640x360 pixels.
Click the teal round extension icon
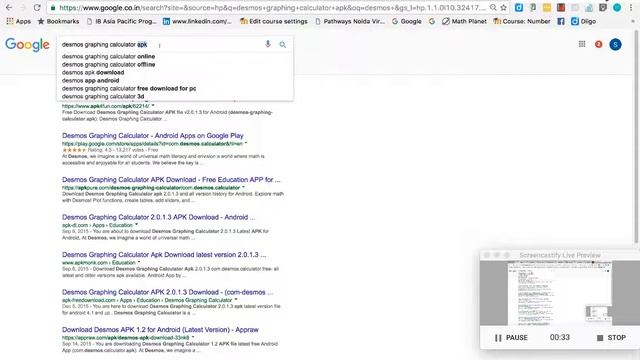click(x=617, y=7)
